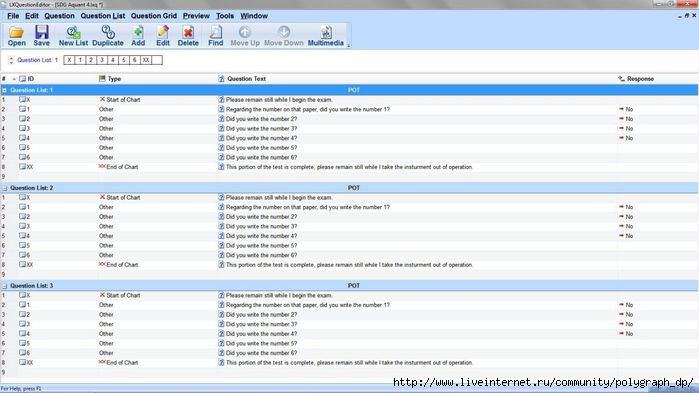
Task: Select the XX box in the question sequence
Action: coord(146,60)
